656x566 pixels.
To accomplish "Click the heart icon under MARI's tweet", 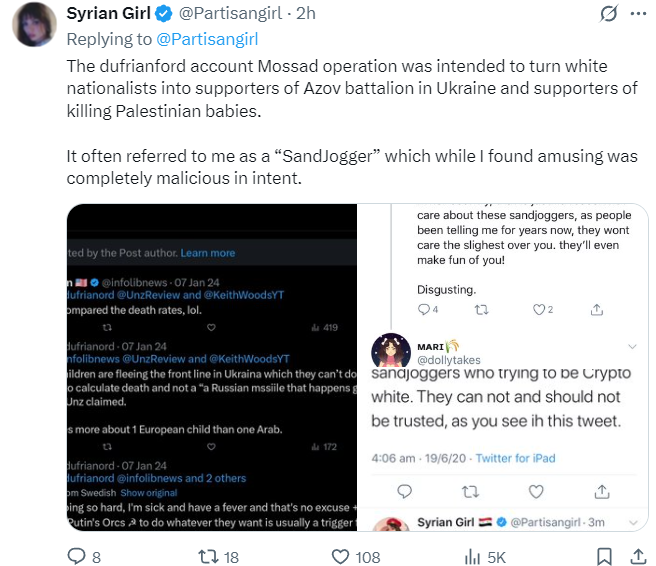I will pyautogui.click(x=536, y=491).
